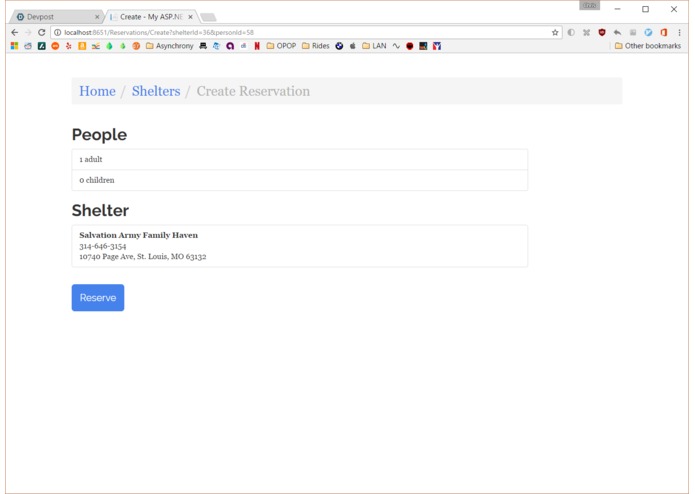695x494 pixels.
Task: Bookmark this page with the star icon
Action: coord(555,32)
